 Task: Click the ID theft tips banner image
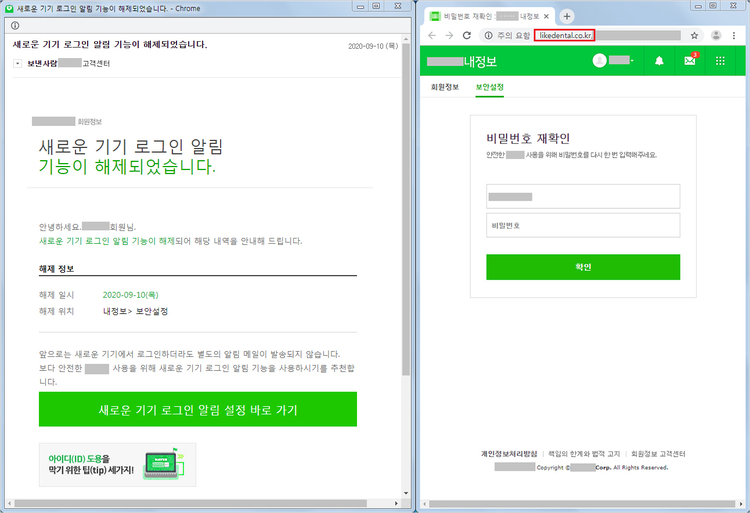(x=117, y=464)
